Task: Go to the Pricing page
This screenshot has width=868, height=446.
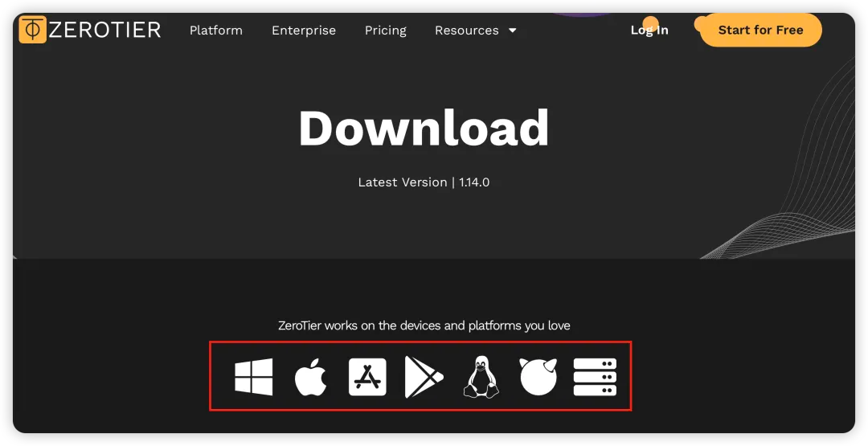Action: [386, 31]
